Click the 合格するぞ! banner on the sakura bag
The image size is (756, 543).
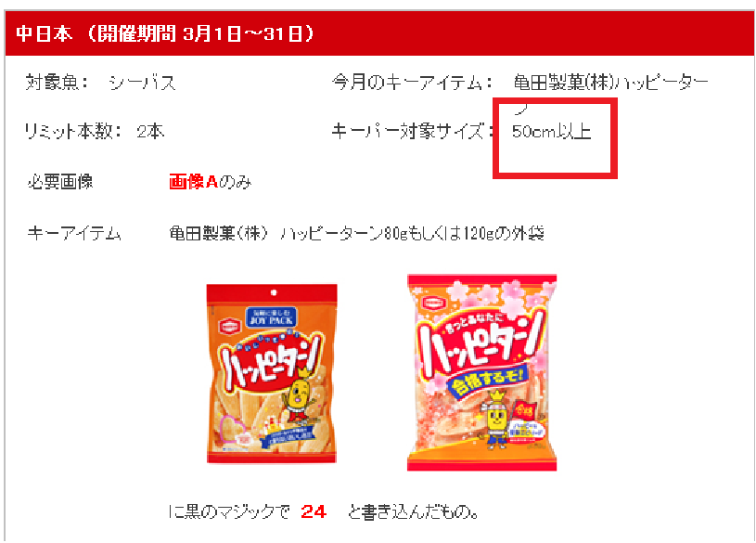point(488,380)
